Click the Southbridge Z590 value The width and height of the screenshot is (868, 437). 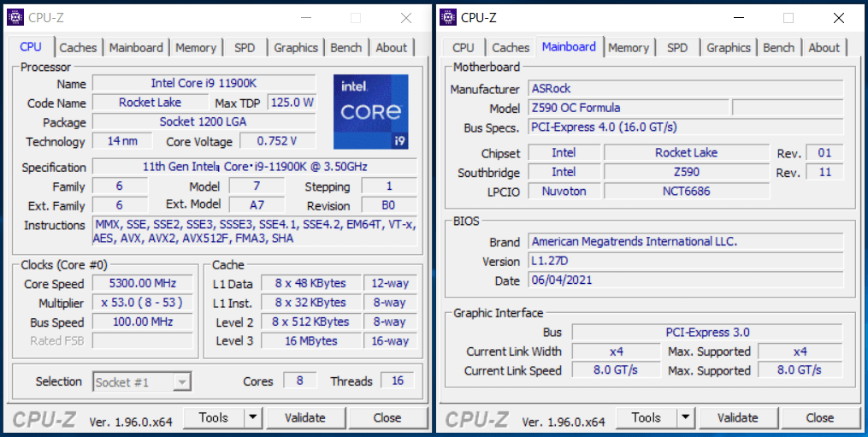pyautogui.click(x=687, y=172)
